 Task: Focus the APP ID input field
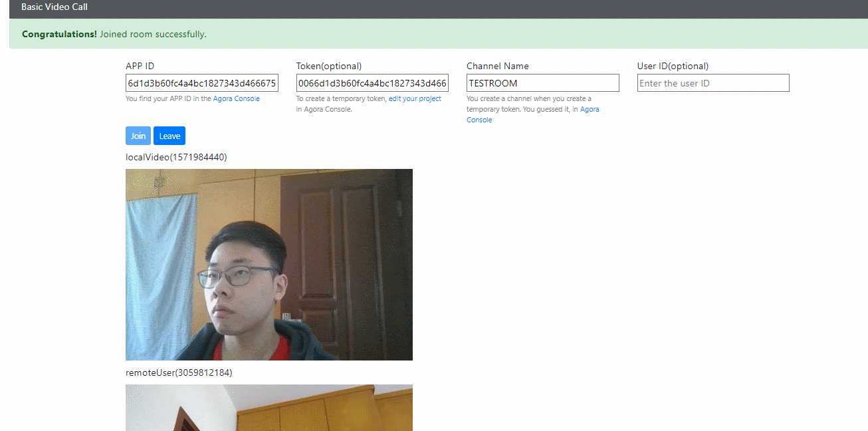click(x=202, y=83)
